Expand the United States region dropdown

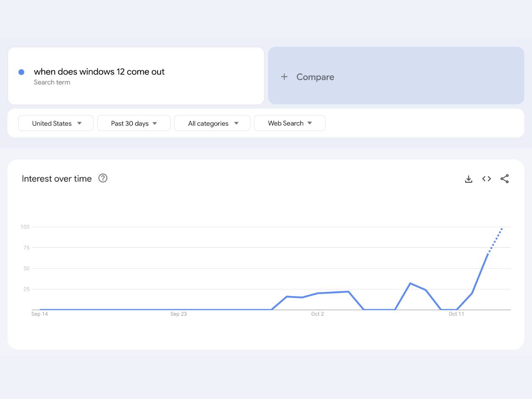[x=56, y=123]
